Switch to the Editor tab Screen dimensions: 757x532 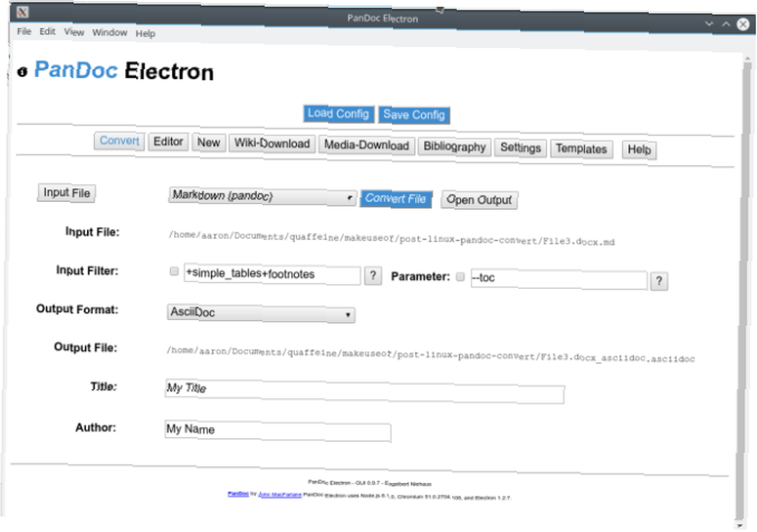coord(168,142)
